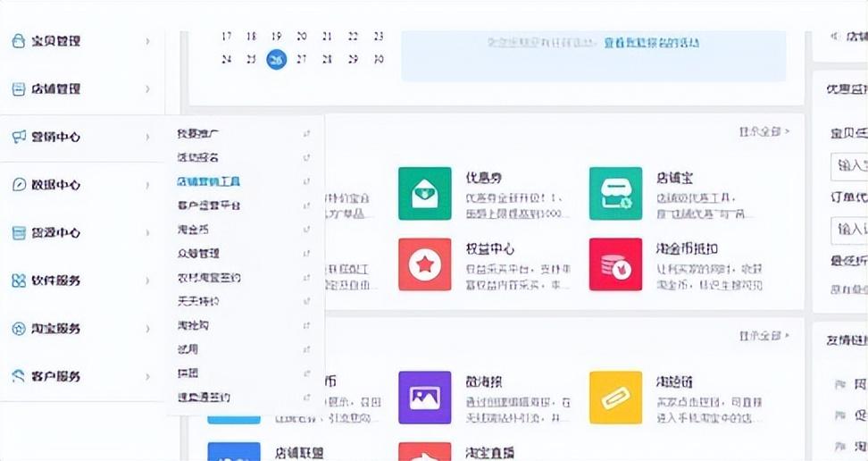Select 活动报名 in the submenu
Viewport: 868px width, 461px height.
[197, 157]
